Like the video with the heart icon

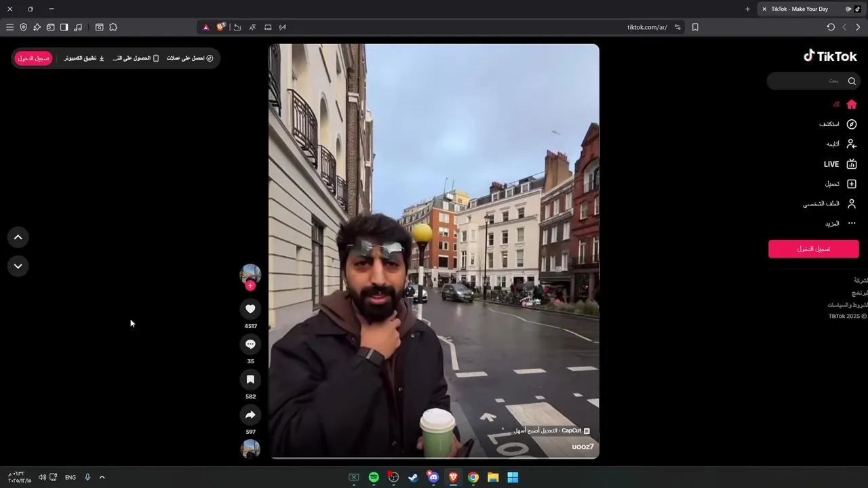(x=250, y=309)
